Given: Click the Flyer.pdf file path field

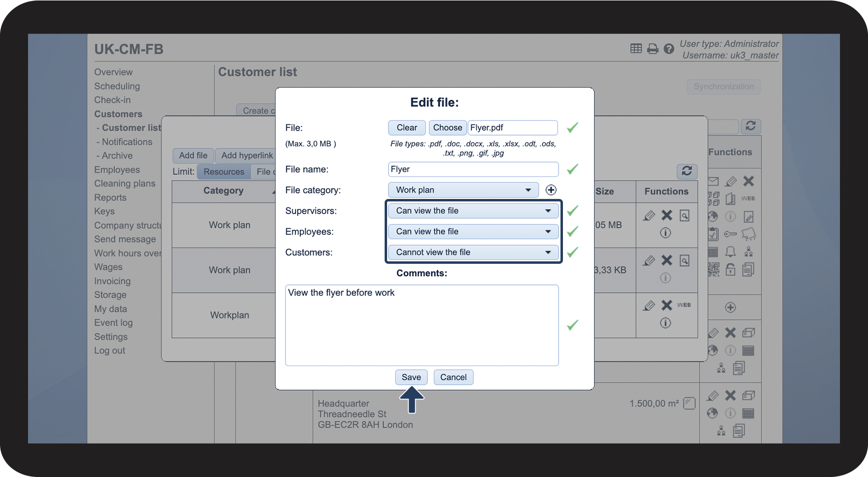Looking at the screenshot, I should pyautogui.click(x=513, y=128).
